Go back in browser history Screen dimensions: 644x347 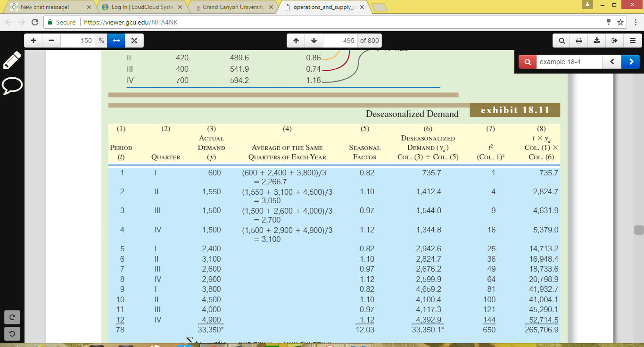tap(9, 22)
